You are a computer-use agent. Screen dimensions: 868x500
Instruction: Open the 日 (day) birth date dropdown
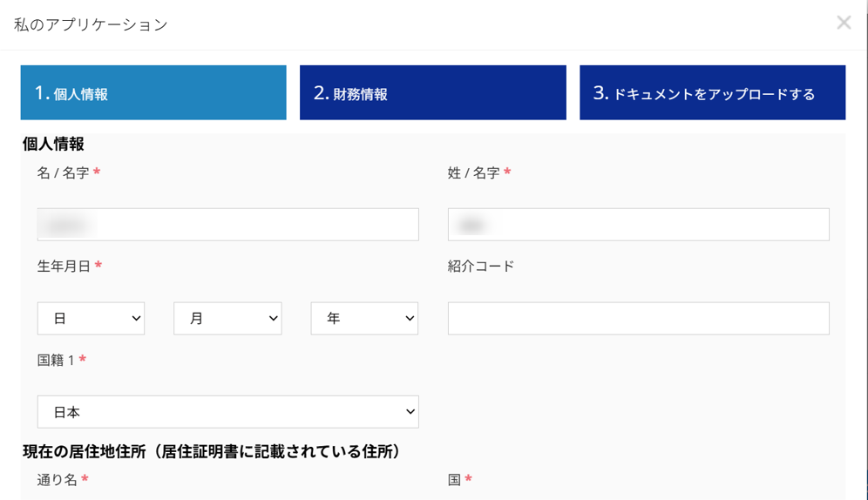(91, 319)
